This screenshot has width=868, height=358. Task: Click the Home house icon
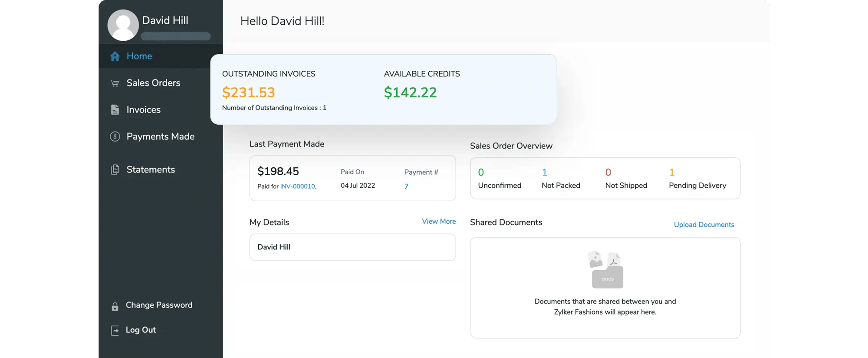tap(115, 56)
